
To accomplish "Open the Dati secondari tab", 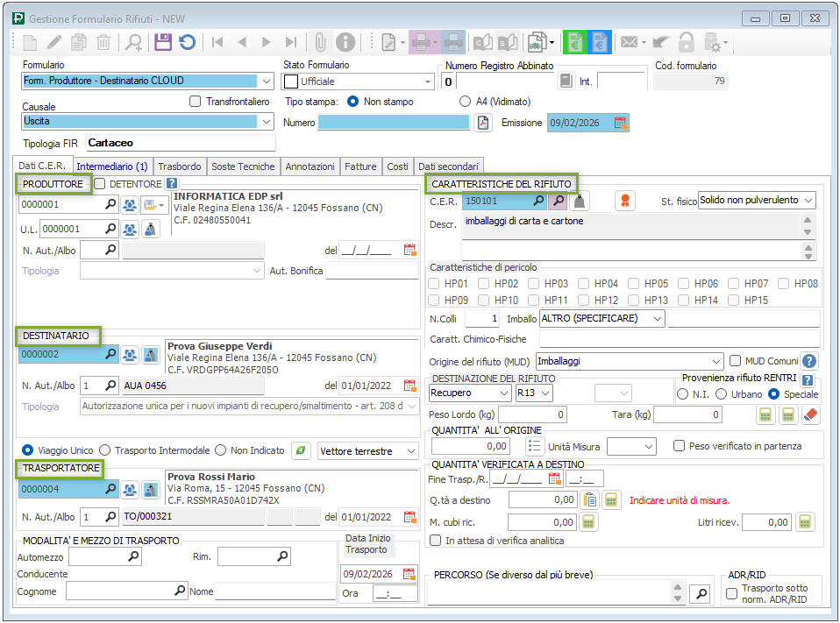I will pos(448,166).
